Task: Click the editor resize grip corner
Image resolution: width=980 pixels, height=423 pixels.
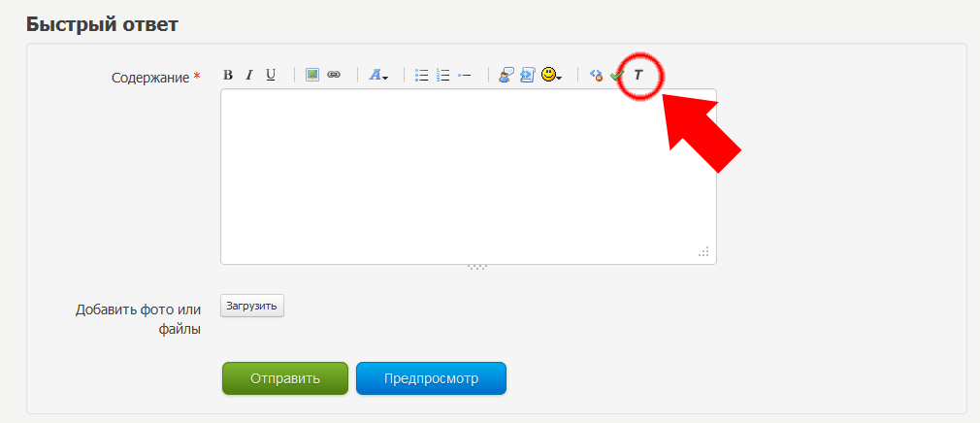Action: (x=703, y=252)
